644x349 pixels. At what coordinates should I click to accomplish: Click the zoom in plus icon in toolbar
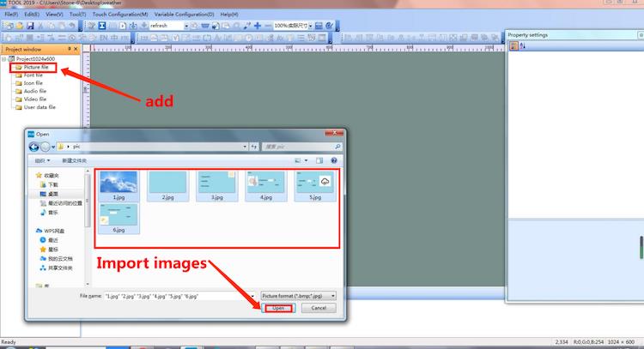[257, 26]
